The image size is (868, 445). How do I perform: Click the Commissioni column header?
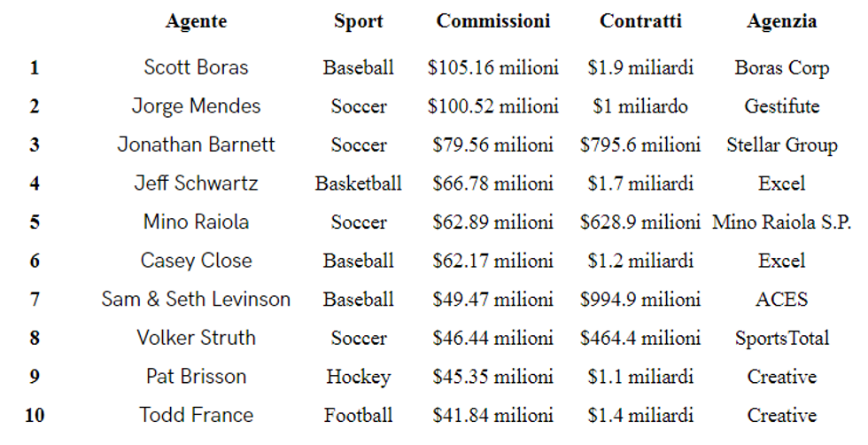(493, 21)
